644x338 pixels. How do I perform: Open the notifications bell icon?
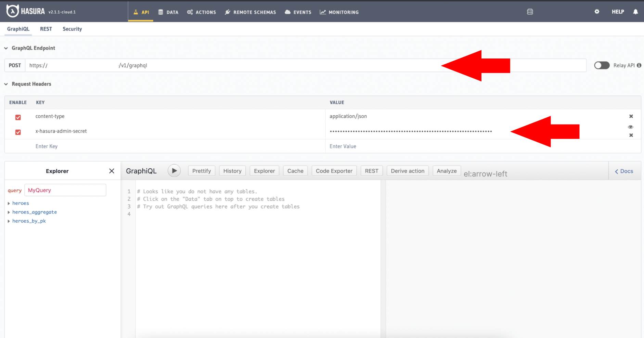point(635,12)
